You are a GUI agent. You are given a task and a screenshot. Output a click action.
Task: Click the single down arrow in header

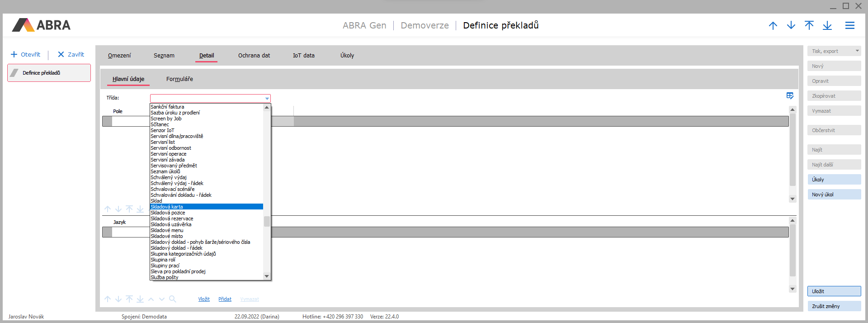coord(791,26)
